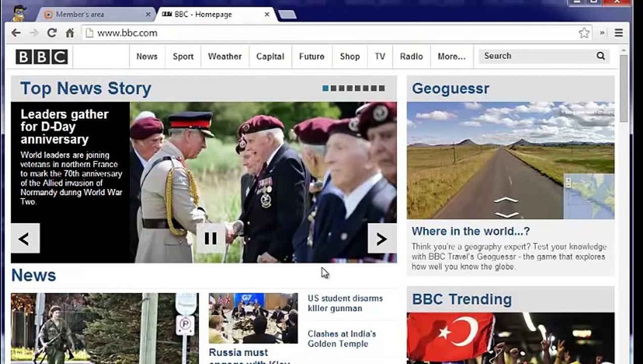Open the G7 meeting photo thumbnail
Image resolution: width=643 pixels, height=364 pixels.
tap(253, 318)
